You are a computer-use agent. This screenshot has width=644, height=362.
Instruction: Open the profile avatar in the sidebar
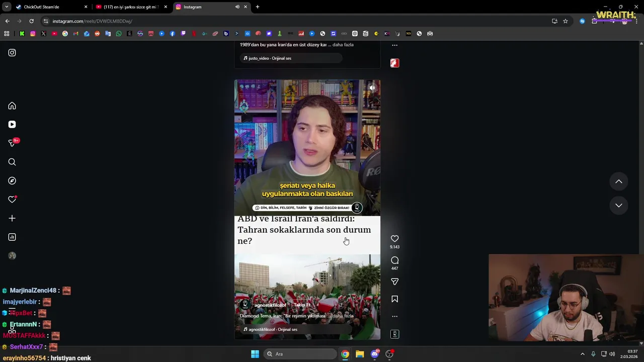point(12,256)
